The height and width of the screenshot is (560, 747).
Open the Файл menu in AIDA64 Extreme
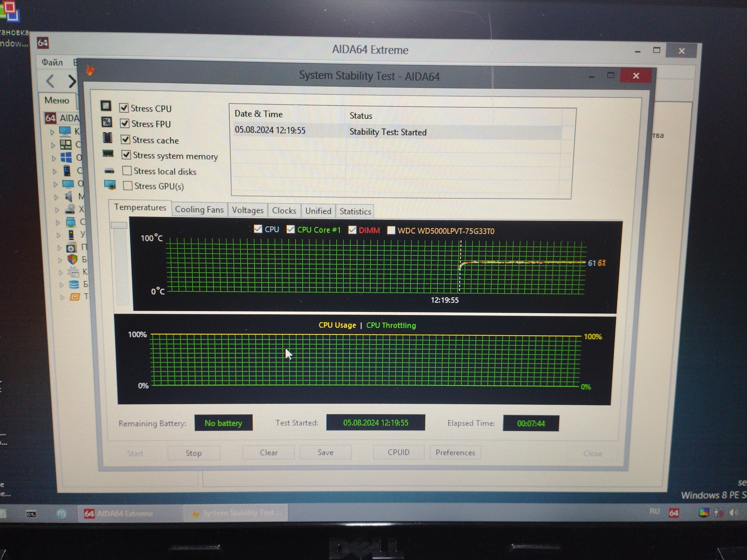click(52, 62)
